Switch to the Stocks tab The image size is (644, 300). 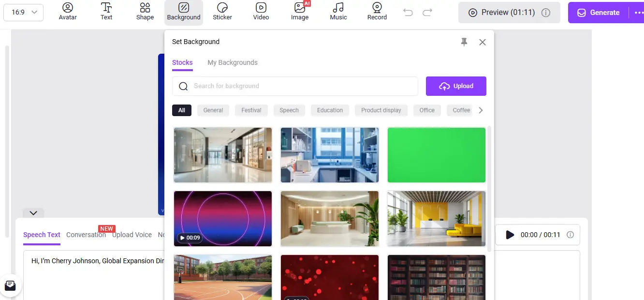[x=182, y=62]
